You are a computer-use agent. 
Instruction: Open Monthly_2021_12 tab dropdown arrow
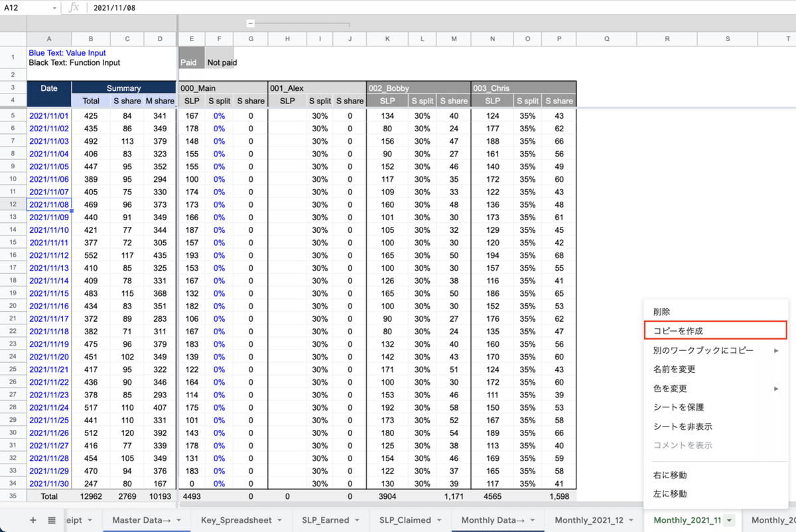tap(630, 521)
